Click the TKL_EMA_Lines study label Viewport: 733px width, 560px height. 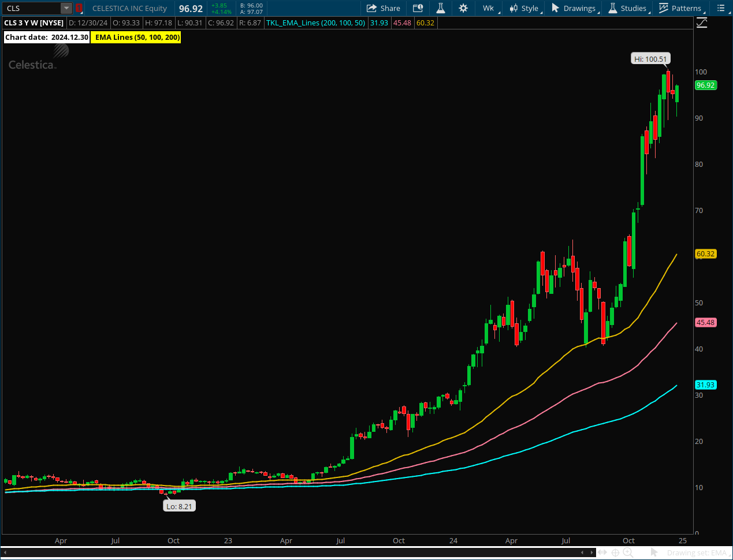click(x=315, y=23)
